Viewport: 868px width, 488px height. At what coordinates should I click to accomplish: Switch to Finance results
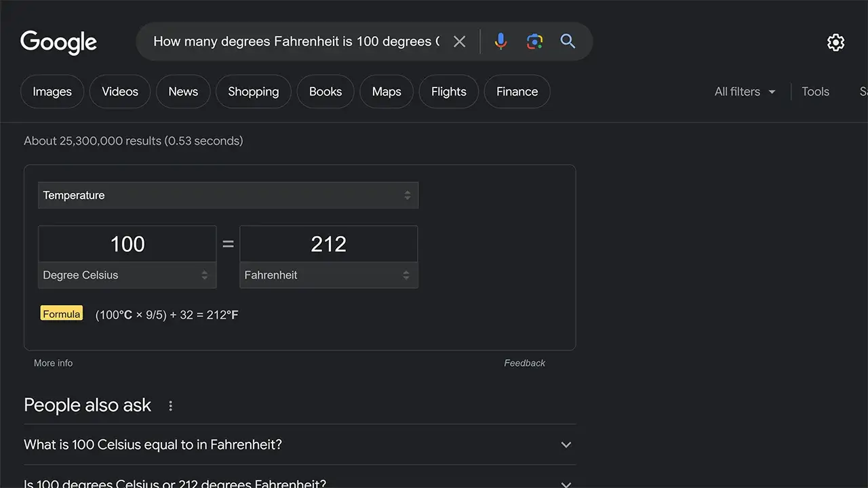517,91
